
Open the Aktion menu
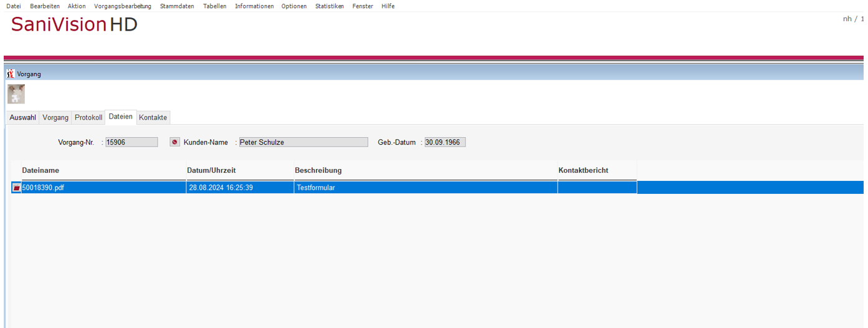click(77, 6)
